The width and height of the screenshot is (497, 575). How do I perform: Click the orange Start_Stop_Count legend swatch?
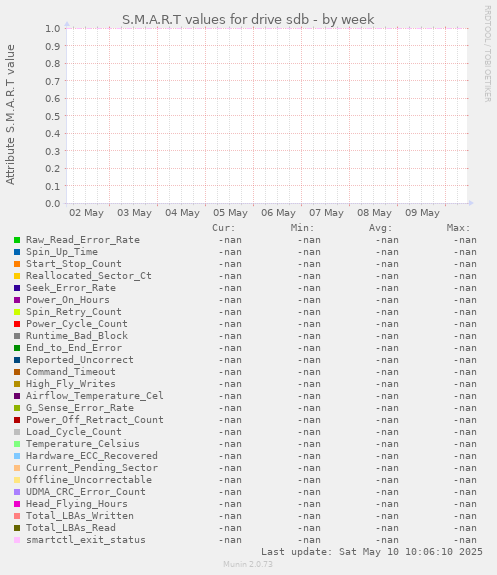pyautogui.click(x=17, y=264)
